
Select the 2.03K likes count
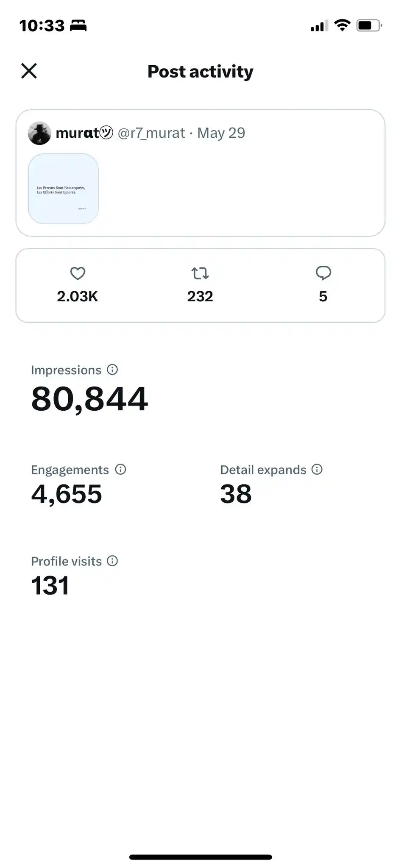point(78,296)
